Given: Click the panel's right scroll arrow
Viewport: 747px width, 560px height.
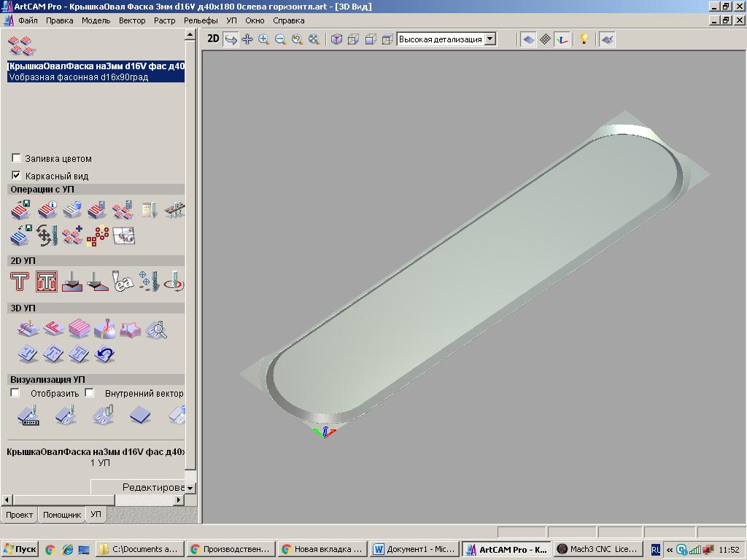Looking at the screenshot, I should point(179,499).
